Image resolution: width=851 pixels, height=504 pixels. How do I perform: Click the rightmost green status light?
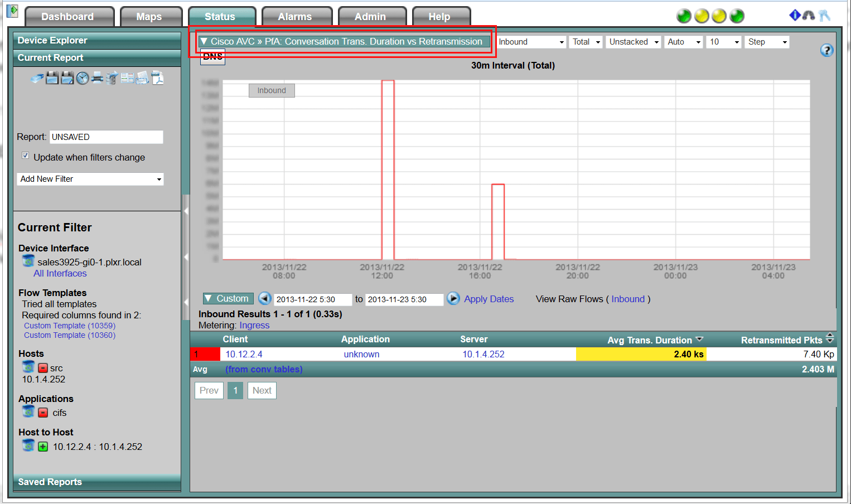(737, 16)
